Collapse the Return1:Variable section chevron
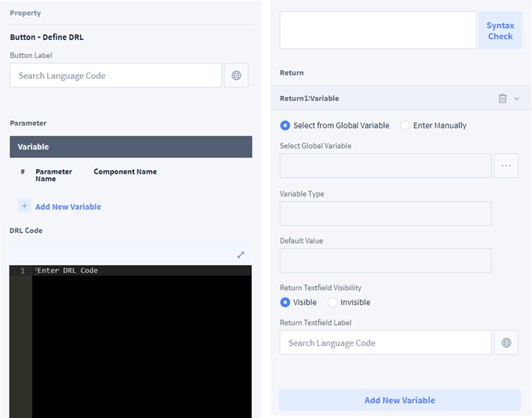Screen dimensions: 532x418 point(517,98)
